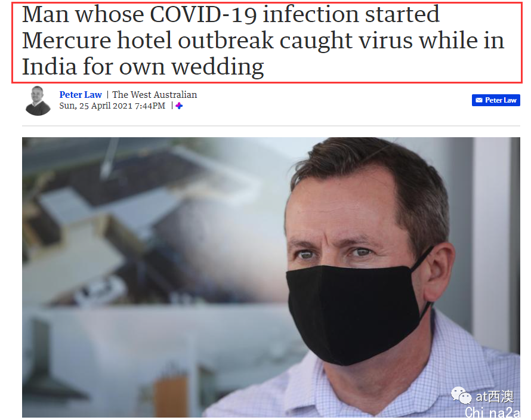Image resolution: width=531 pixels, height=420 pixels.
Task: Click the word COVID-19 in the headline
Action: pos(203,14)
